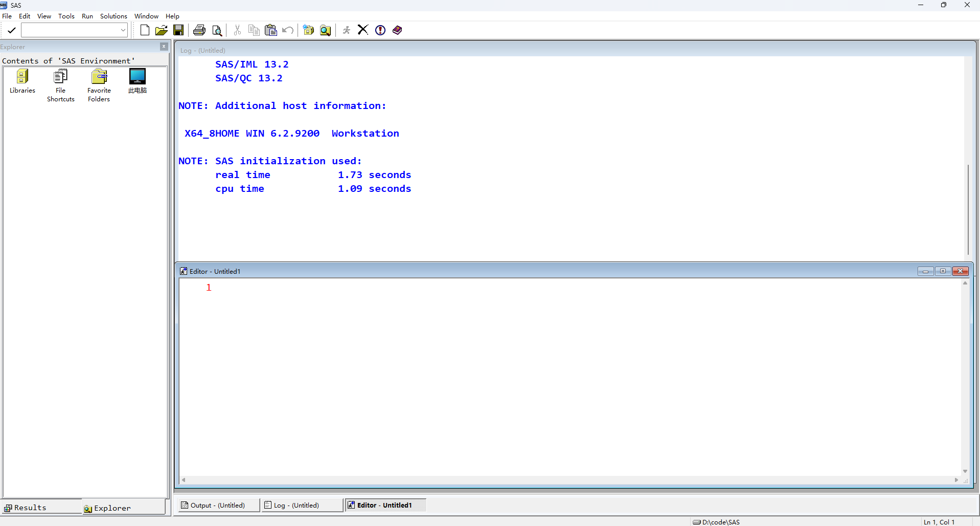Click the SAS application icon in title bar

pyautogui.click(x=4, y=5)
